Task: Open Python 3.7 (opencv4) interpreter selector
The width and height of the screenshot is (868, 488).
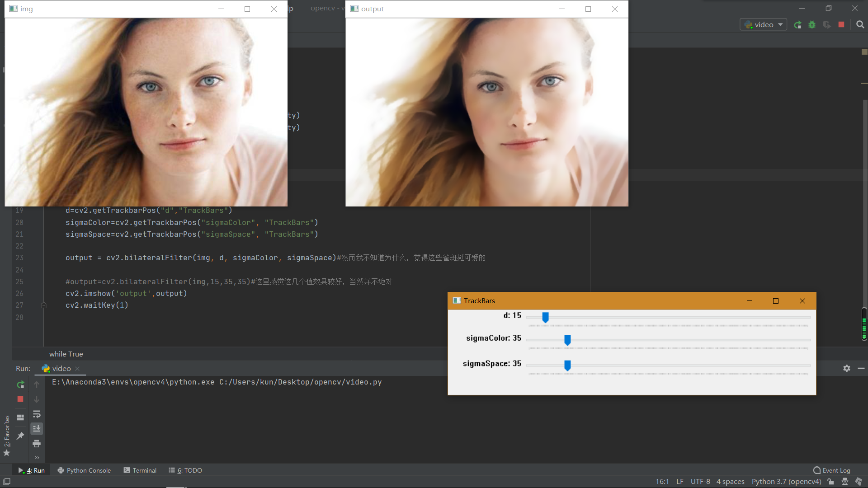Action: point(786,481)
